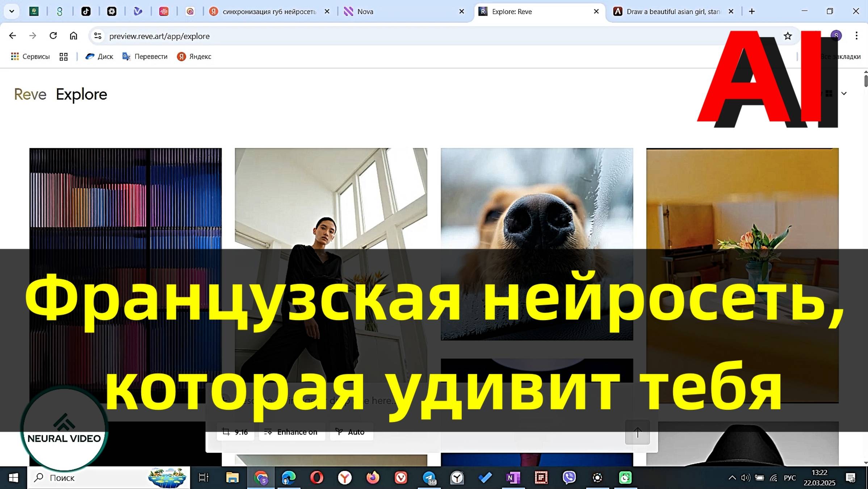Switch to Draw a beautiful asian girl tab
868x489 pixels.
click(x=670, y=12)
